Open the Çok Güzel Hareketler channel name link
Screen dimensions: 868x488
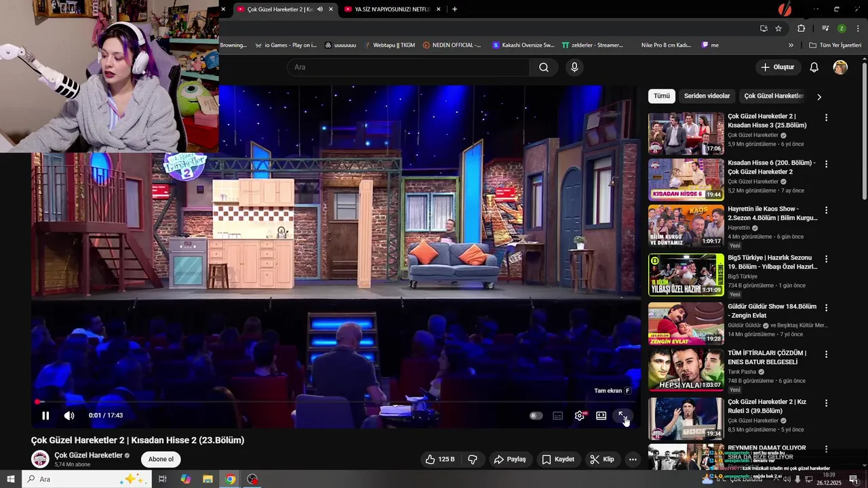point(88,455)
